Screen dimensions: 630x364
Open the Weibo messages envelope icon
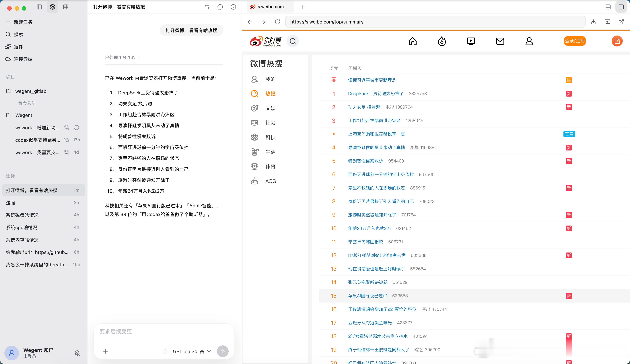pyautogui.click(x=500, y=41)
